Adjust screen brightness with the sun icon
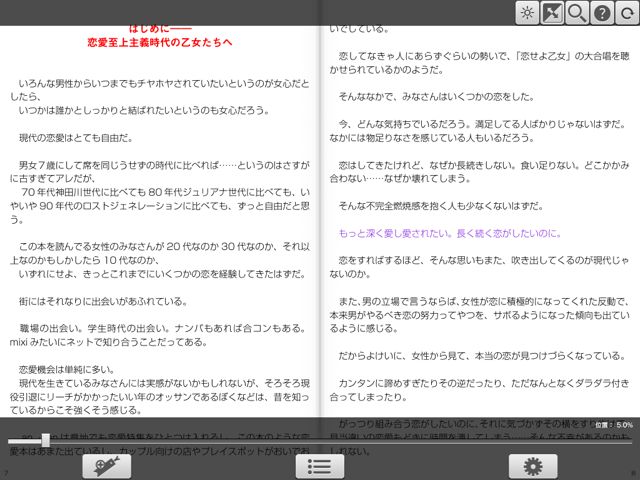Screen dimensions: 640x480 (x=527, y=13)
